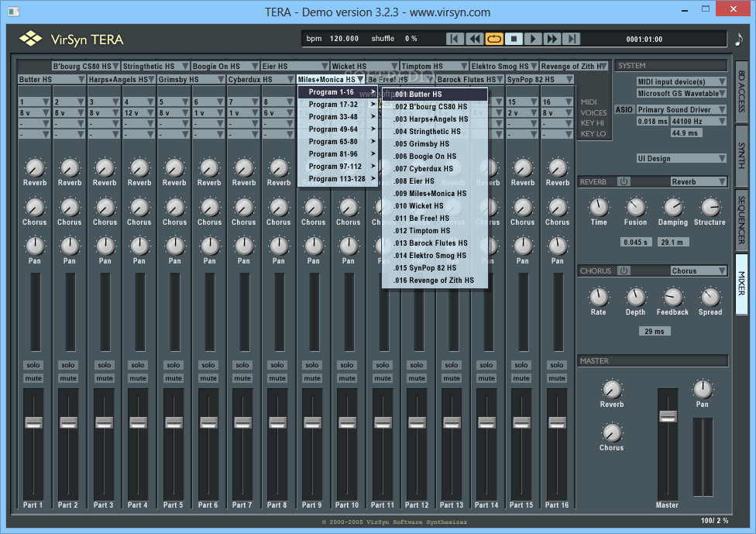Click the Part 3 Pan knob

[105, 246]
